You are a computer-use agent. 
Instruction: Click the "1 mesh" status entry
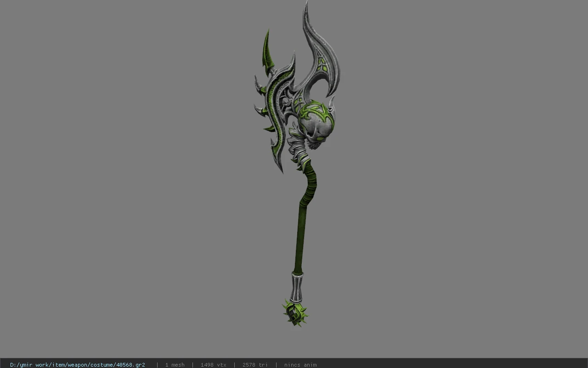(175, 364)
